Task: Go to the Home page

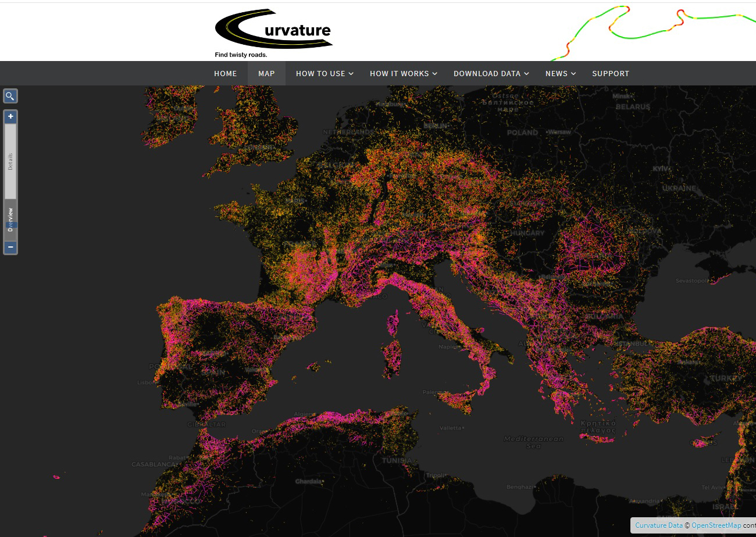Action: [x=225, y=74]
